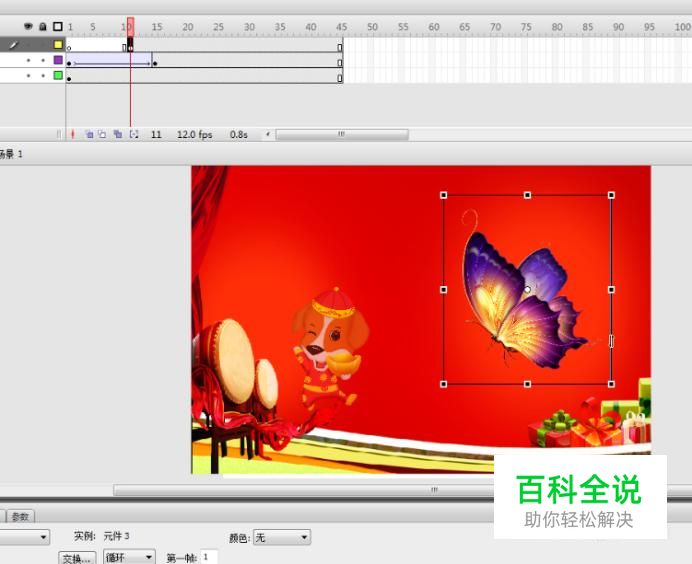This screenshot has height=564, width=692.
Task: Click the current frame number 11
Action: [x=156, y=135]
